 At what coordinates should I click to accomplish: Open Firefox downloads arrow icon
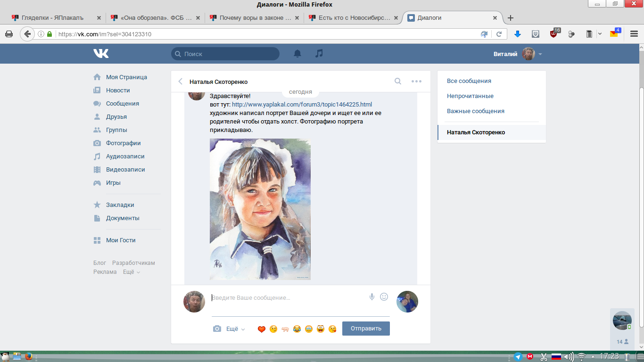pos(517,34)
